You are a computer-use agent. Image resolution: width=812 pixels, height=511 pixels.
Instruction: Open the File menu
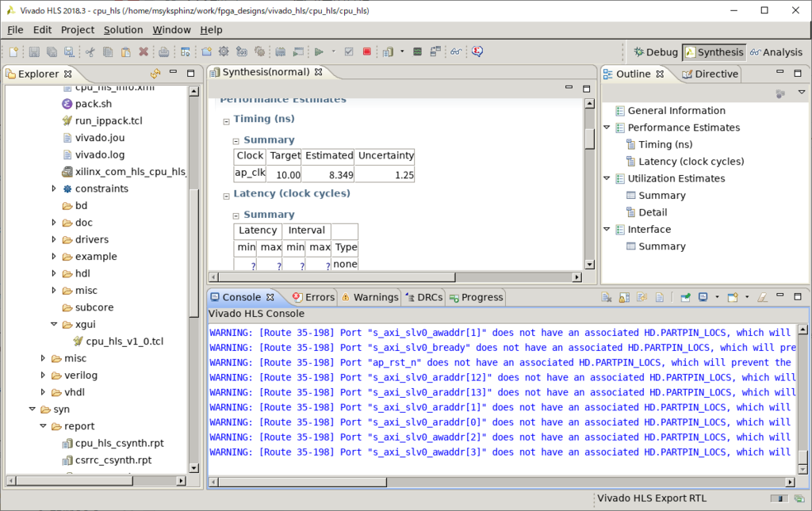pos(15,30)
